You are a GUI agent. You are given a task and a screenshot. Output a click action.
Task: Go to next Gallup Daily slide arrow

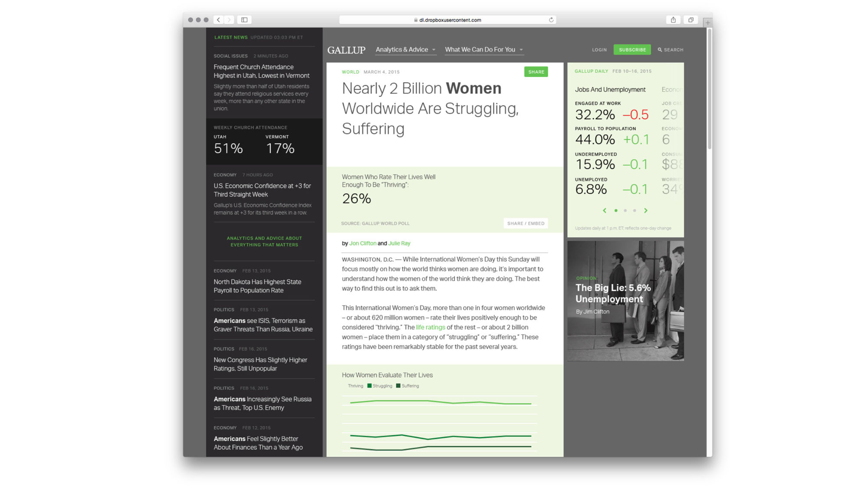(x=646, y=210)
